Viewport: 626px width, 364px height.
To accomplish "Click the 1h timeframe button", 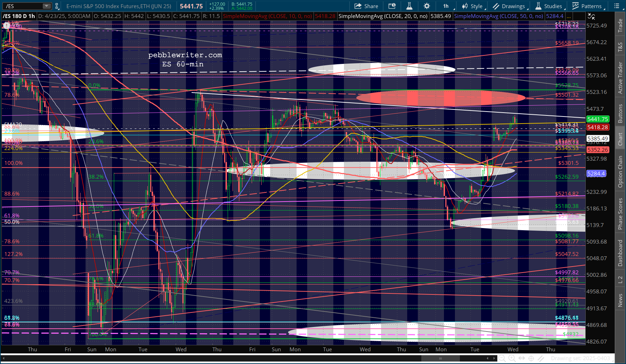I will [x=446, y=6].
